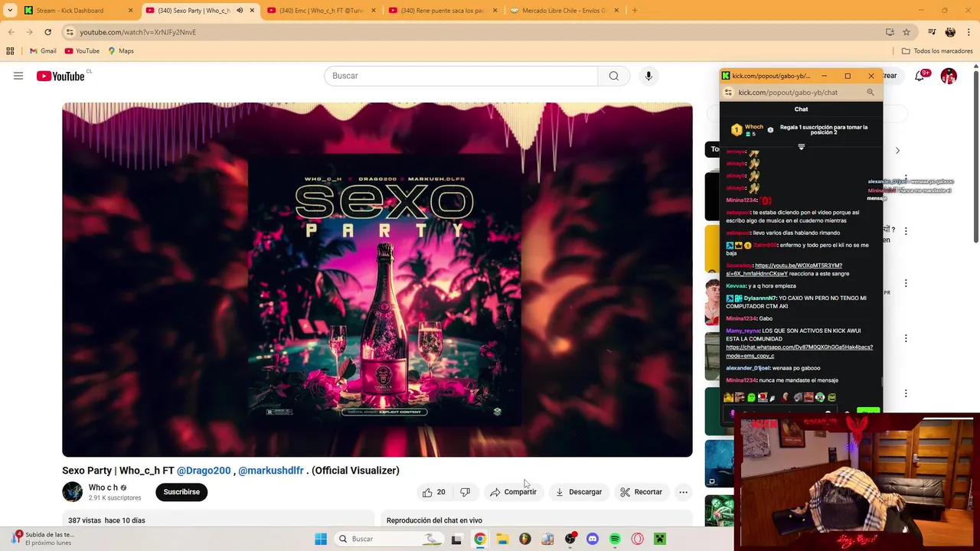Click the Whoch top gifter entry in Kick chat
This screenshot has height=551, width=980.
(x=748, y=130)
